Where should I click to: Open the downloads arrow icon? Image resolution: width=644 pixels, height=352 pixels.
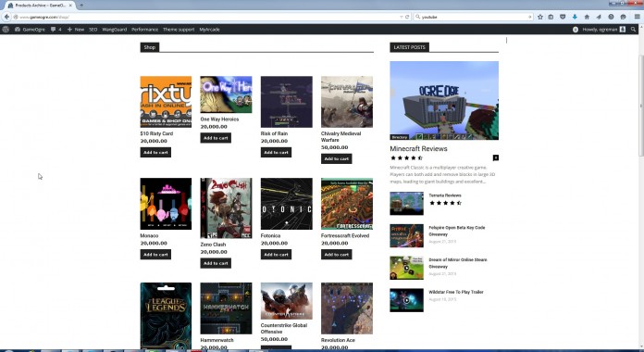coord(575,17)
